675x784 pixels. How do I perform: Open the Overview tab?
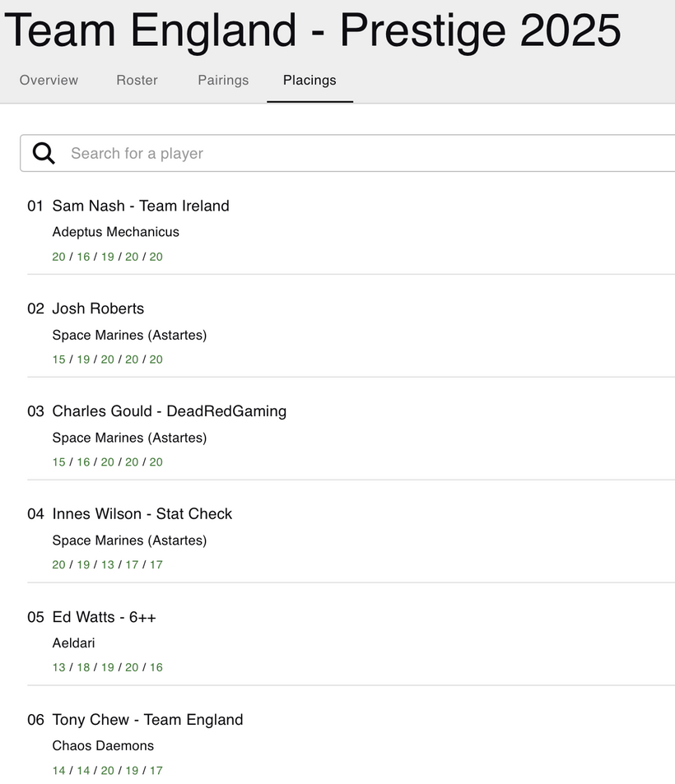pos(49,80)
